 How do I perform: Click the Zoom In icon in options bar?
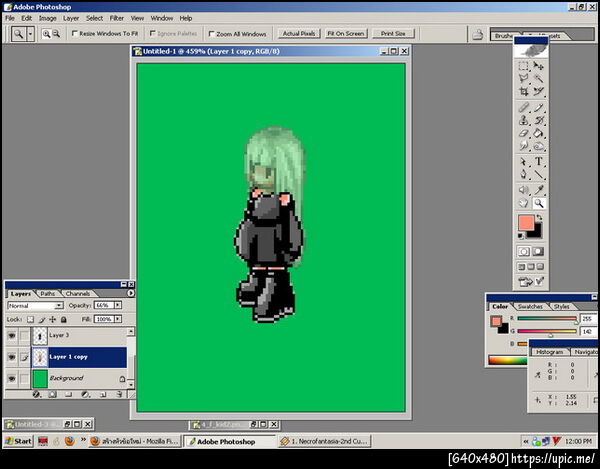click(x=46, y=34)
